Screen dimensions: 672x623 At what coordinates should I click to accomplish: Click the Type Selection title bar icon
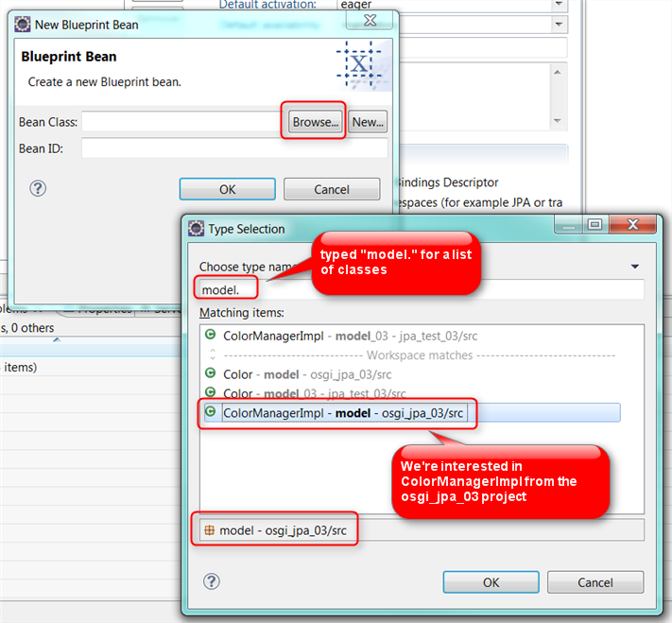pos(197,229)
